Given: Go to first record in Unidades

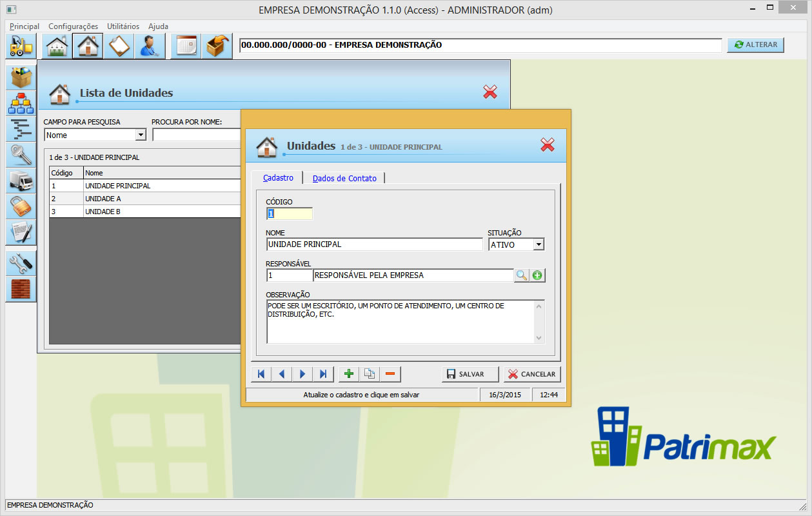Looking at the screenshot, I should [261, 374].
